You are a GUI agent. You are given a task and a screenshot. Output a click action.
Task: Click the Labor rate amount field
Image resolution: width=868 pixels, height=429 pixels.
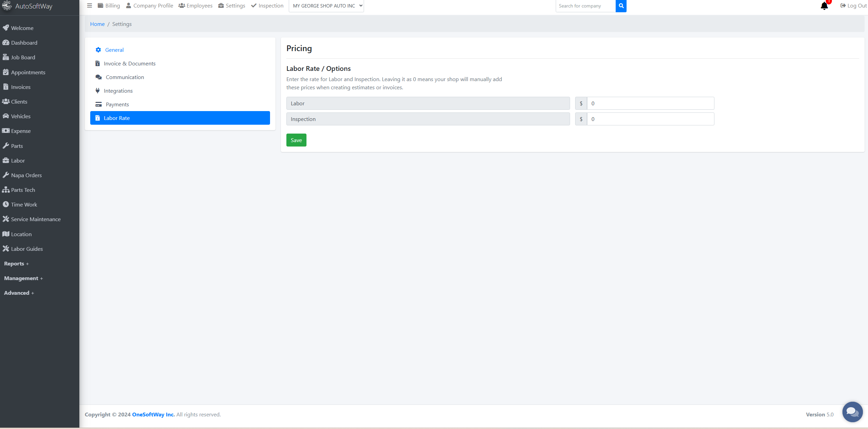pyautogui.click(x=650, y=103)
